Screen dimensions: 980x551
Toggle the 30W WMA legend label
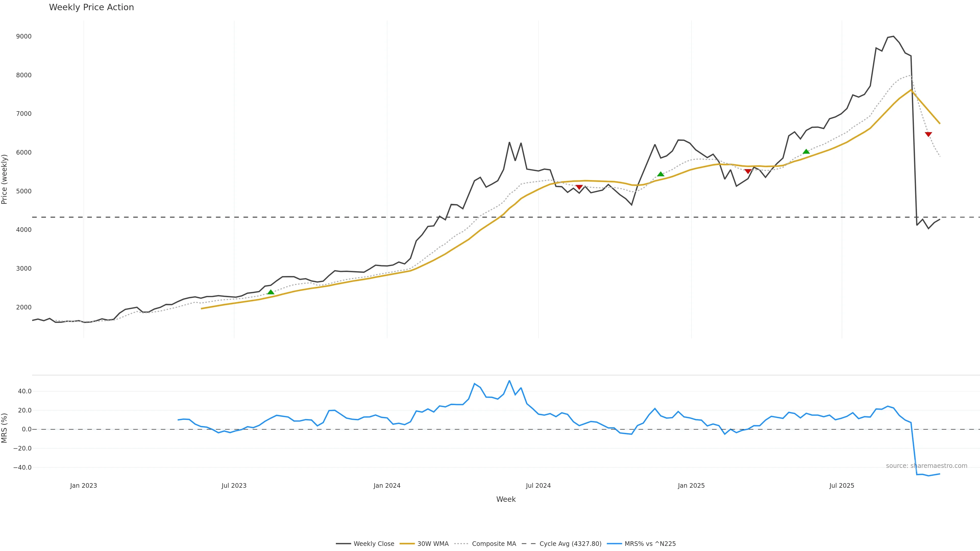433,544
